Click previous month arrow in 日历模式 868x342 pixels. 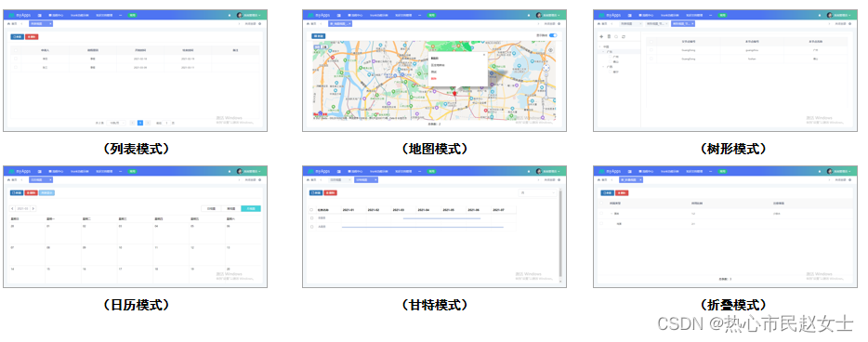[x=13, y=208]
